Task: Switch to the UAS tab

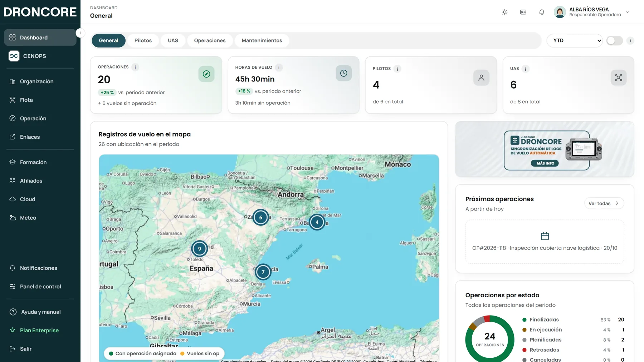Action: [173, 40]
